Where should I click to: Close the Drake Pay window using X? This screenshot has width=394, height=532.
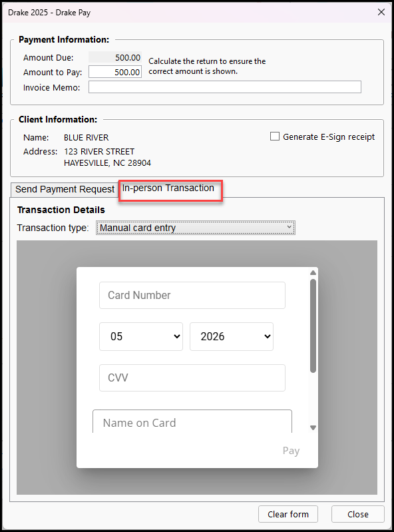point(381,12)
